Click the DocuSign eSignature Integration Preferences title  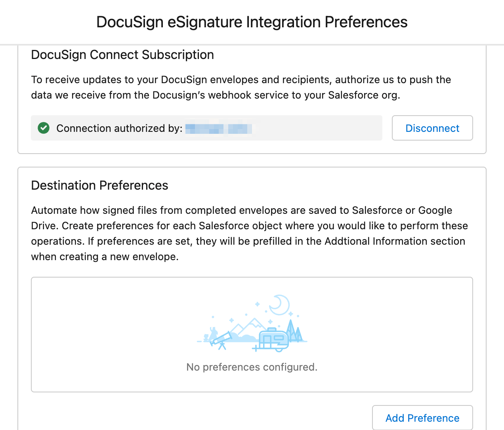252,22
